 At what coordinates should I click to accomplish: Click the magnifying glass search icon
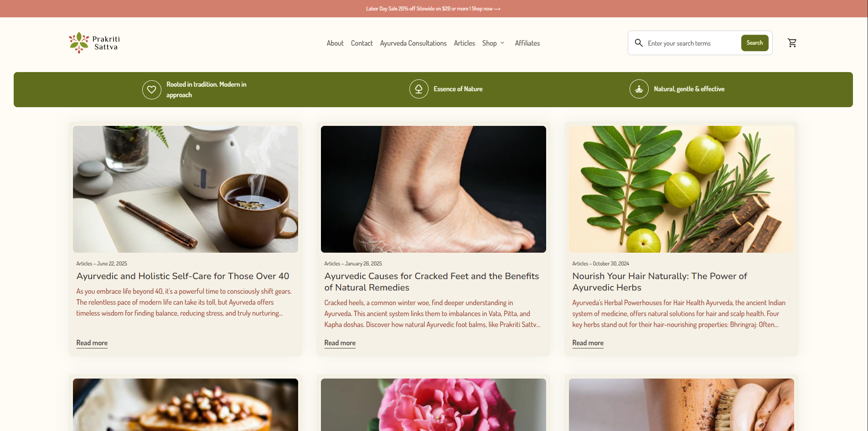tap(639, 43)
